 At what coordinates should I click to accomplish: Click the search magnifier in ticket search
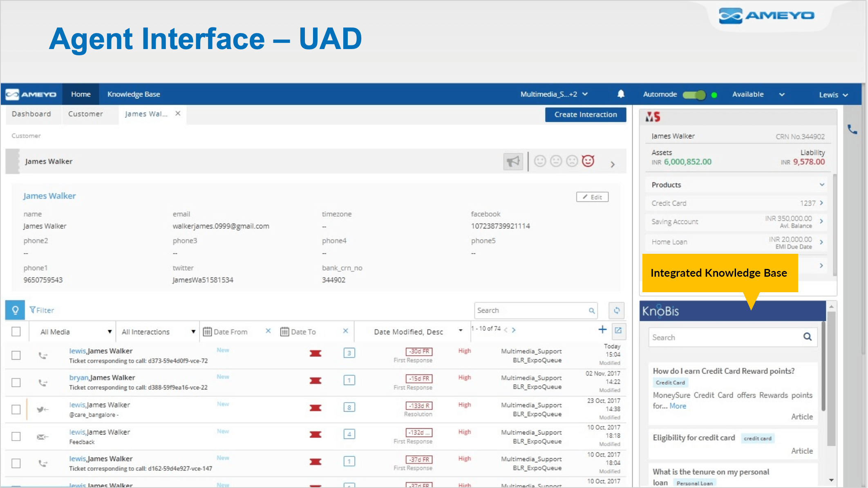[x=591, y=311]
